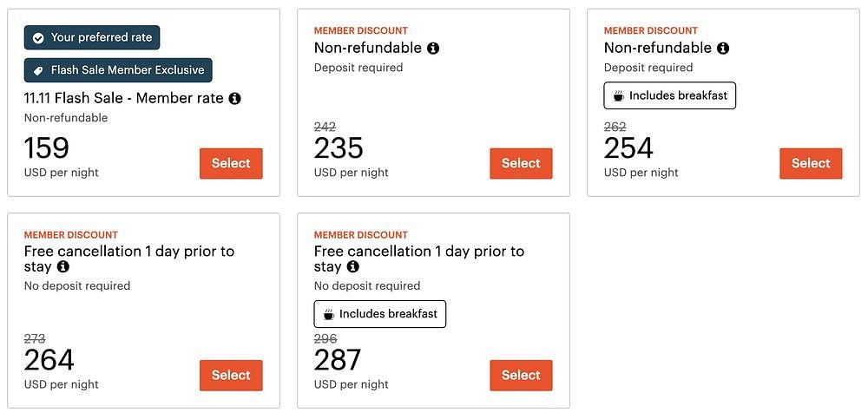This screenshot has height=419, width=868.
Task: Click the Your preferred rate badge
Action: click(x=92, y=37)
